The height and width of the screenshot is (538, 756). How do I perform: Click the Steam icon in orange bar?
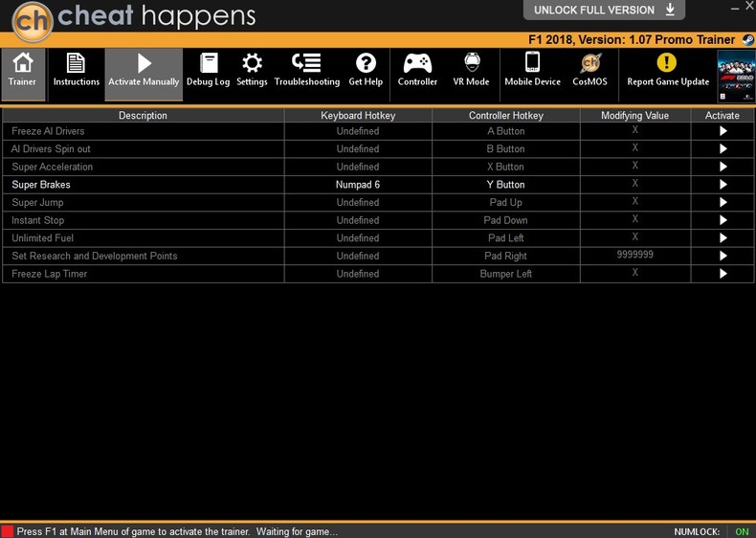click(747, 39)
